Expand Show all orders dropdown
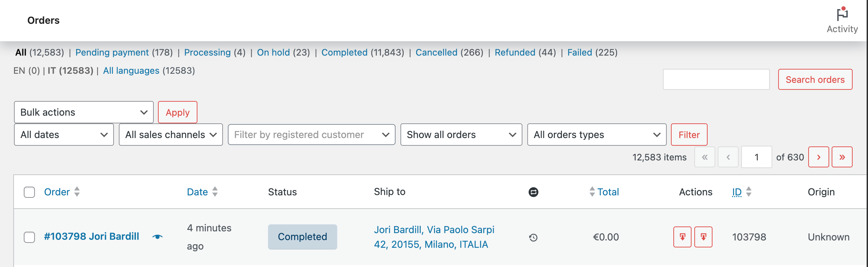The image size is (868, 267). click(461, 135)
